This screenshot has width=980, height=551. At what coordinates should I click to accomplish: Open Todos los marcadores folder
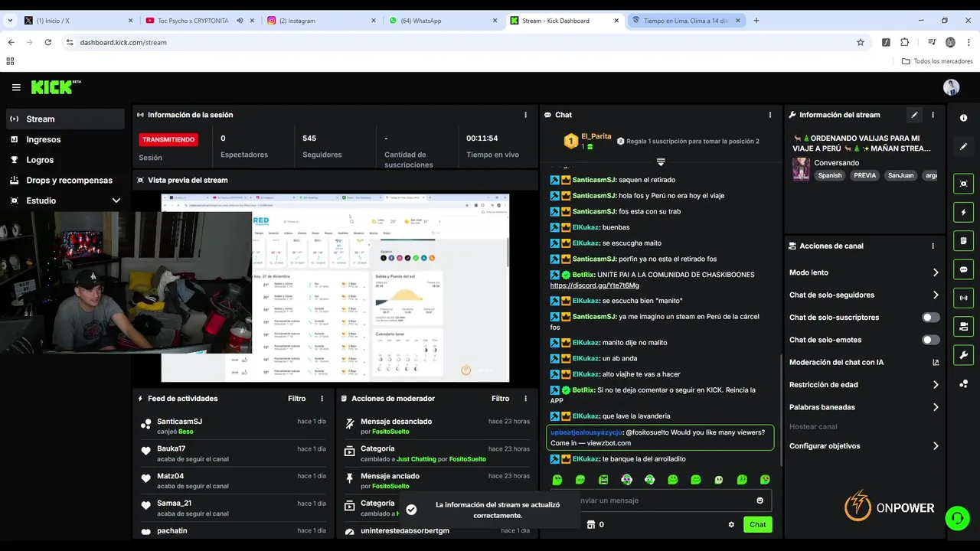coord(937,61)
